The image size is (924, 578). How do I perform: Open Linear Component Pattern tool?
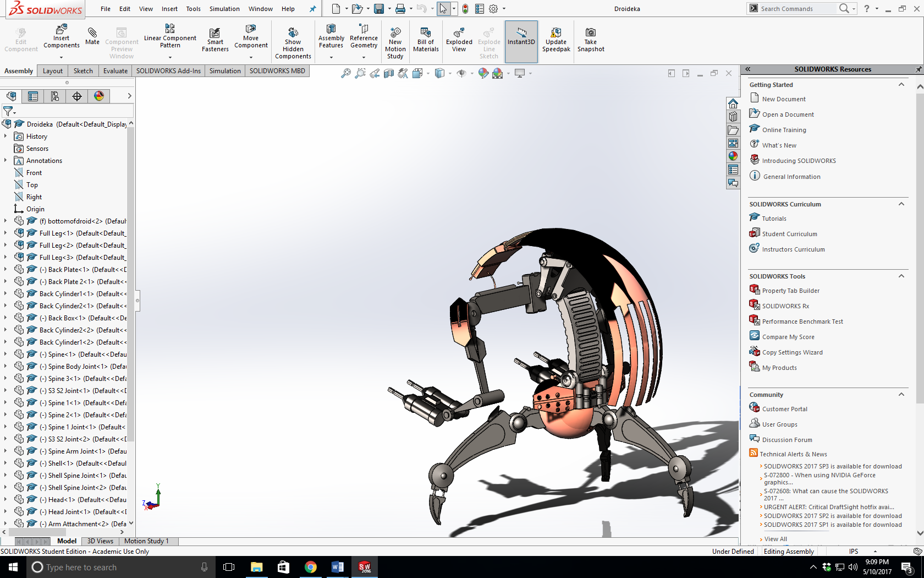coord(170,36)
